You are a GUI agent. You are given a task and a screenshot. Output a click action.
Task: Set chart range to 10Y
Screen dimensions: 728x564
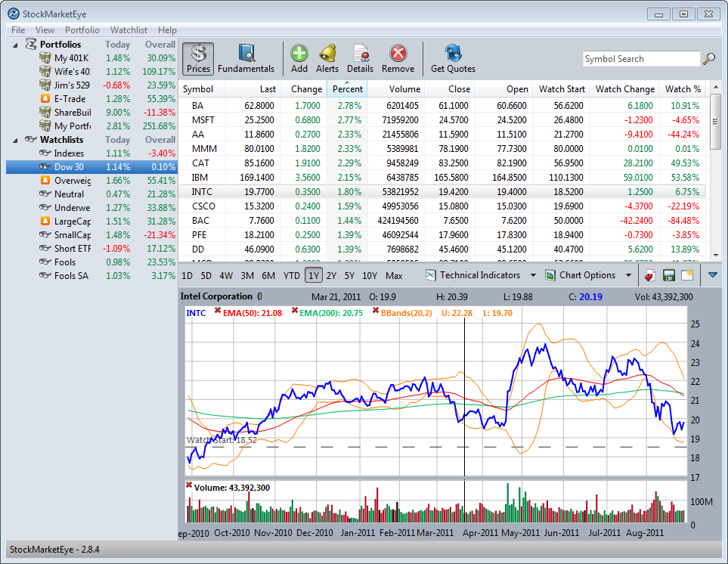pyautogui.click(x=370, y=276)
